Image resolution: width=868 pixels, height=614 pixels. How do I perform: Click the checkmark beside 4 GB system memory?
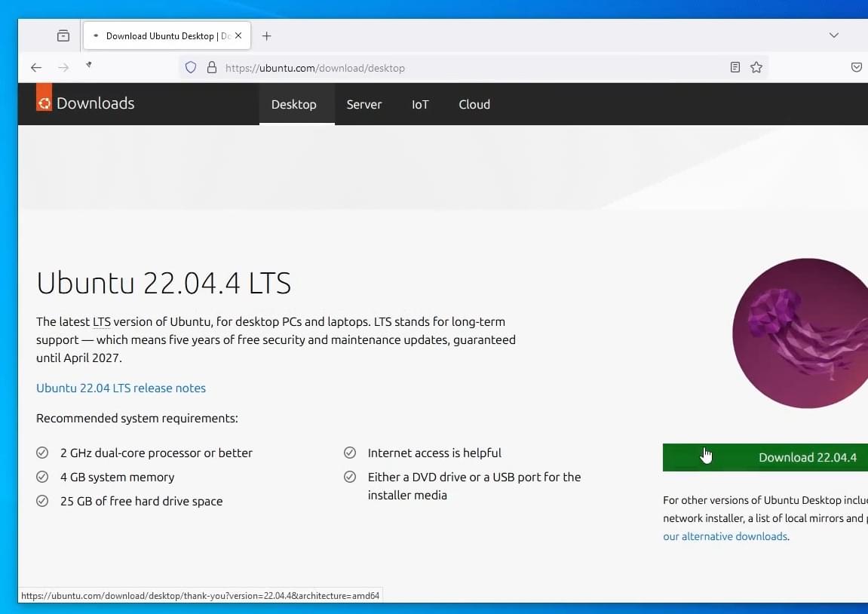pyautogui.click(x=42, y=477)
